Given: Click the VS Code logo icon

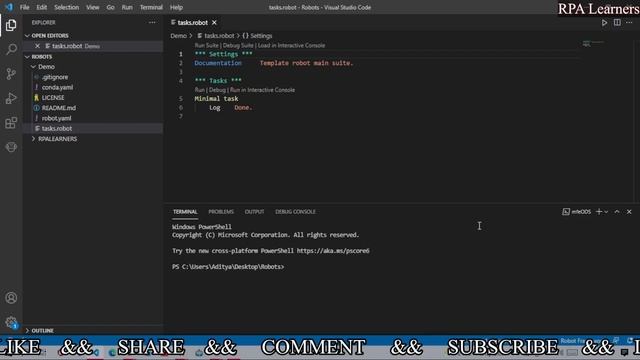Looking at the screenshot, I should pyautogui.click(x=9, y=7).
